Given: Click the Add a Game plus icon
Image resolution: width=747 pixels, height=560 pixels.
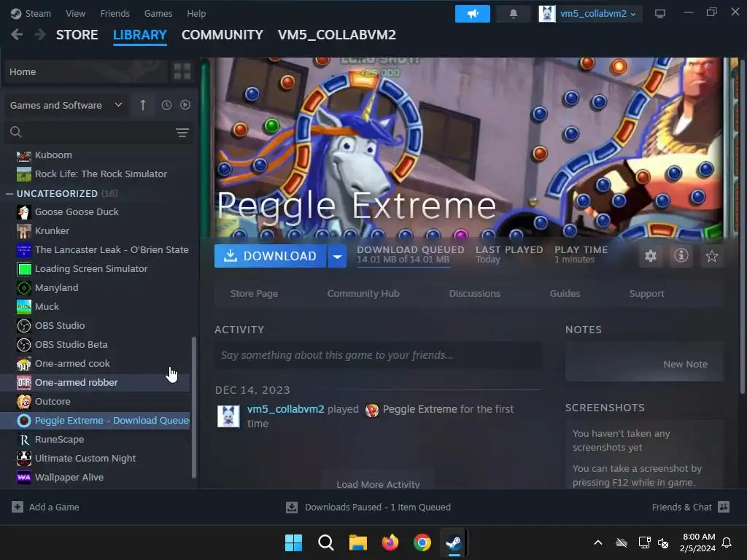Looking at the screenshot, I should [x=18, y=507].
